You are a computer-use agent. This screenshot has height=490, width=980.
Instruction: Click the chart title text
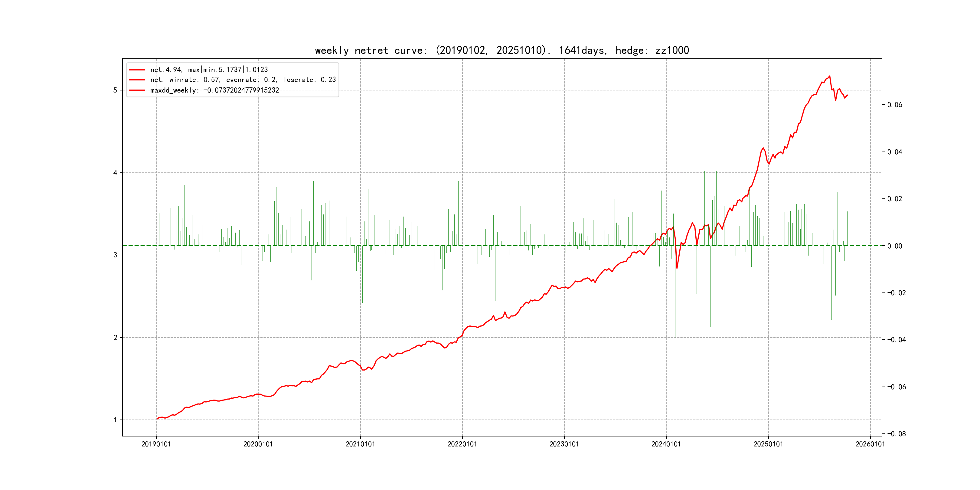[502, 50]
